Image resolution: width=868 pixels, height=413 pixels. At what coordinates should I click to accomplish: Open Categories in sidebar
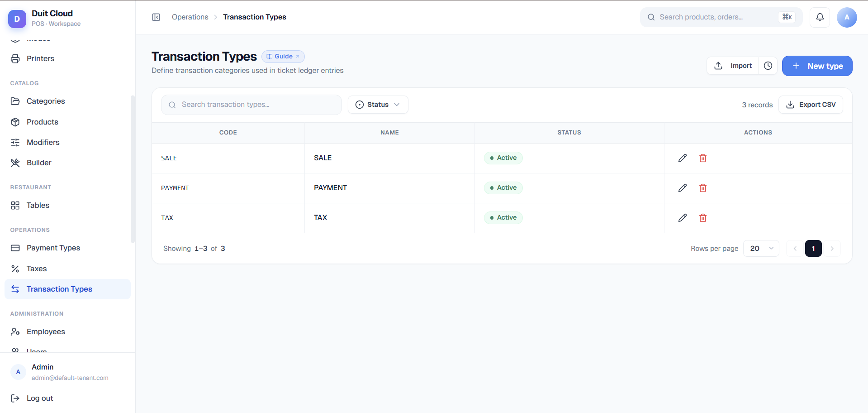(67, 101)
